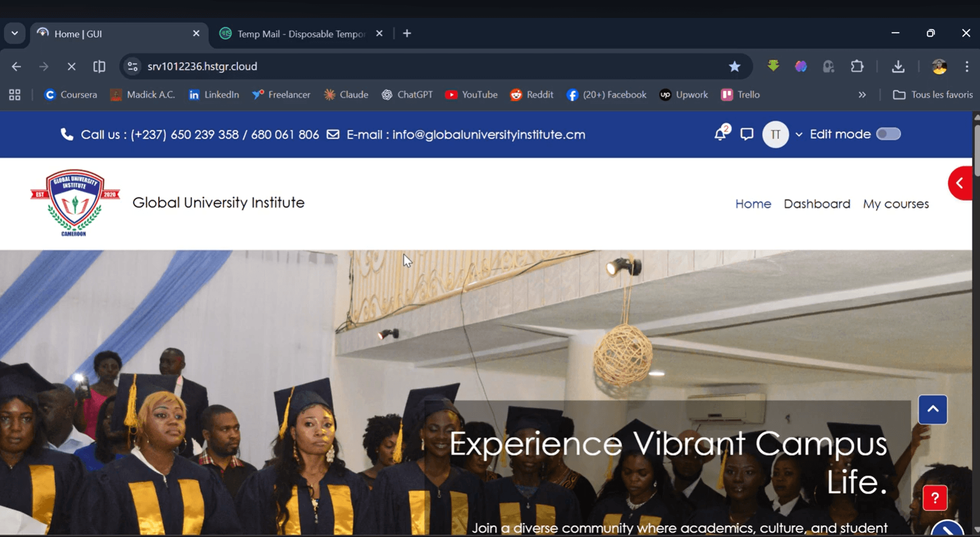Open the tab search dropdown arrow

[14, 33]
